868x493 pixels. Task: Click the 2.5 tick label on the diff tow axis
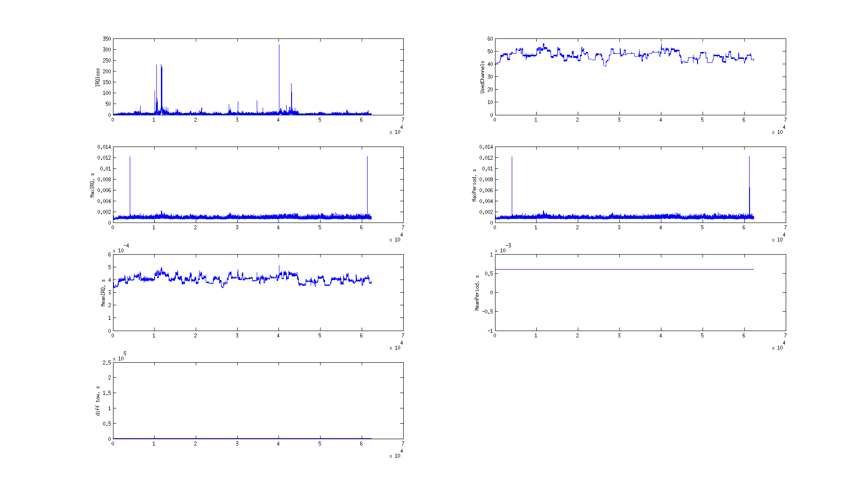click(x=107, y=363)
